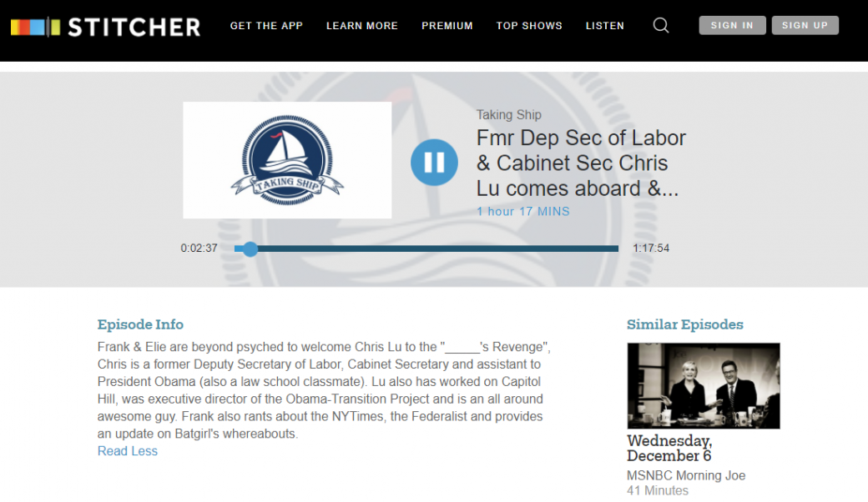Click the Stitcher wordmark text

pos(134,27)
